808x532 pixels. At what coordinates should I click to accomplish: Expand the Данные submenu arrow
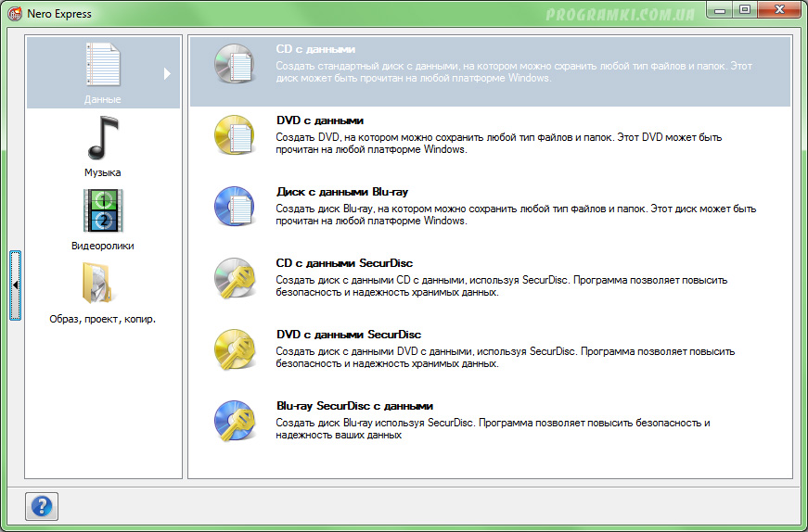click(x=167, y=73)
